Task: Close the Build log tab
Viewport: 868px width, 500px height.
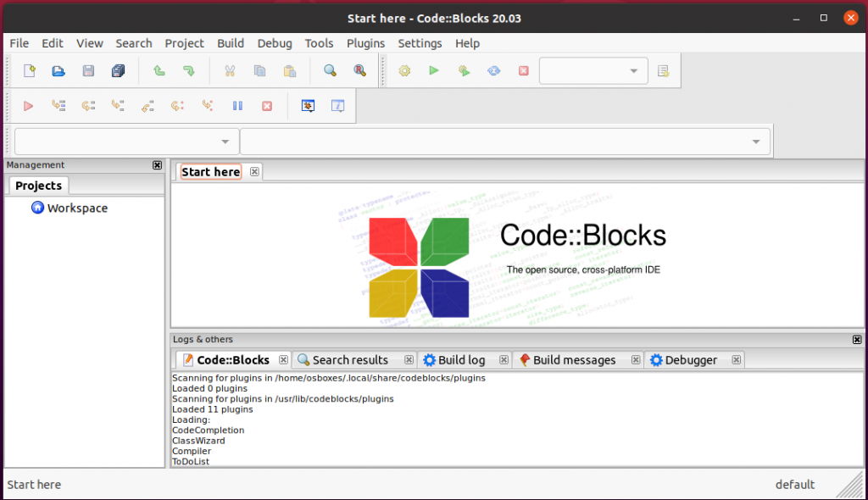Action: [x=504, y=360]
